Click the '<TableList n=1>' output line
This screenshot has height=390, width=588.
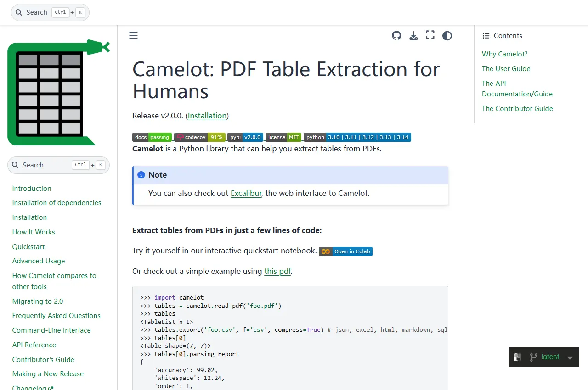click(167, 322)
